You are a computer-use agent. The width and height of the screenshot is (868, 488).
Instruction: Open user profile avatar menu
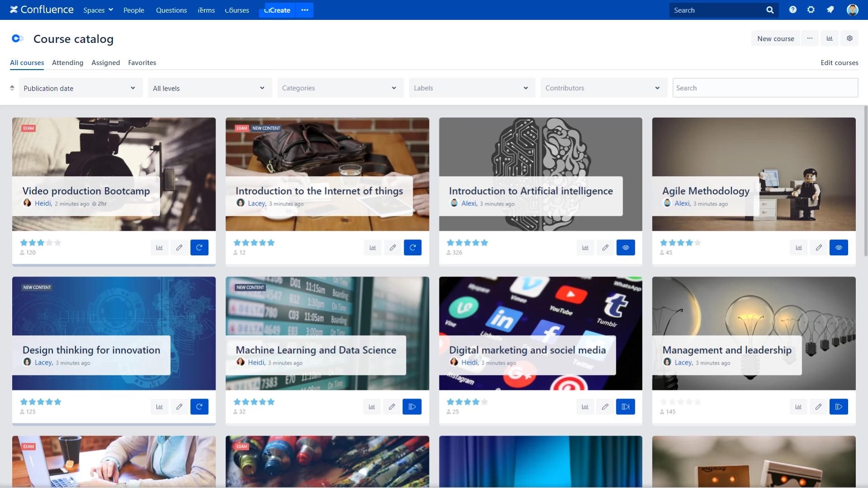tap(853, 9)
